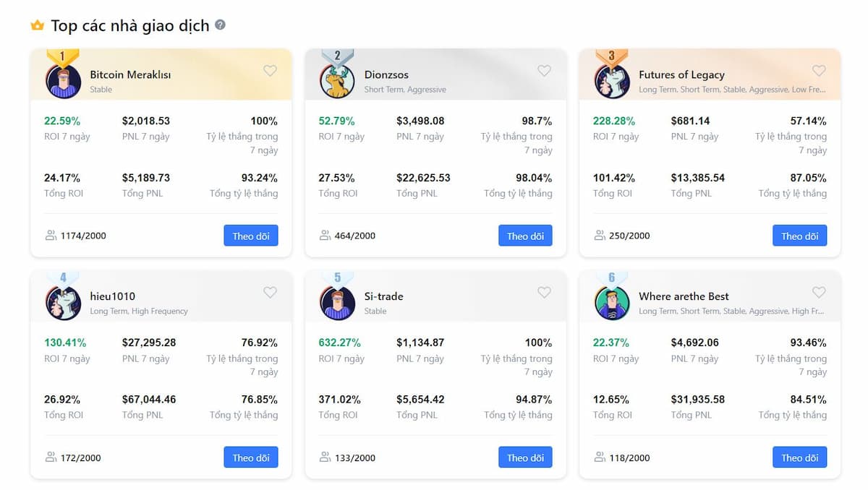The width and height of the screenshot is (868, 490).
Task: Open Si-trade avatar picture
Action: click(338, 303)
